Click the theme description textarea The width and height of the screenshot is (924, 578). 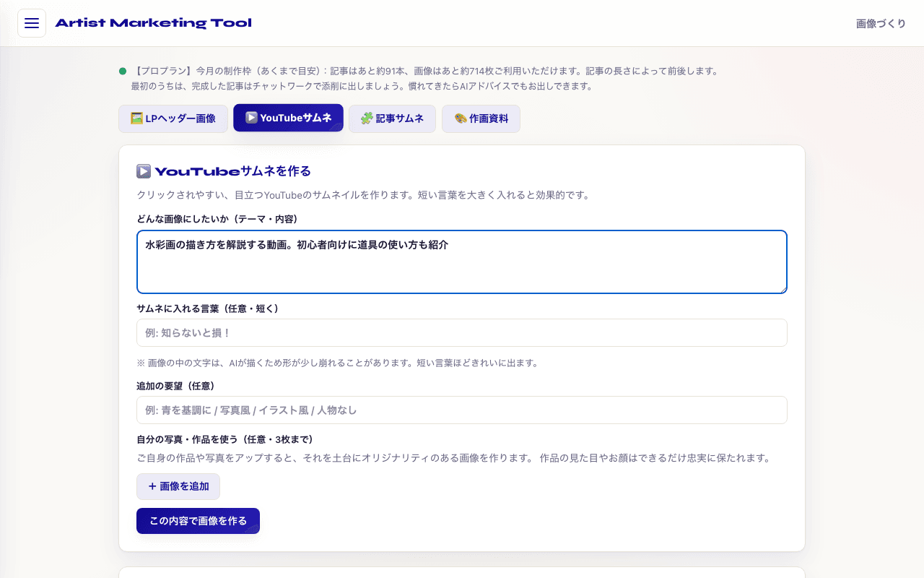[x=462, y=262]
